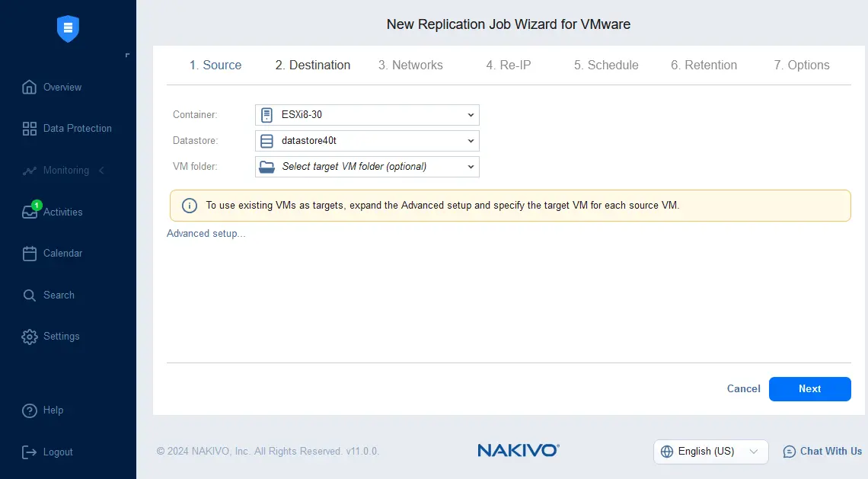Open Monitoring in the sidebar
868x479 pixels.
pyautogui.click(x=66, y=171)
